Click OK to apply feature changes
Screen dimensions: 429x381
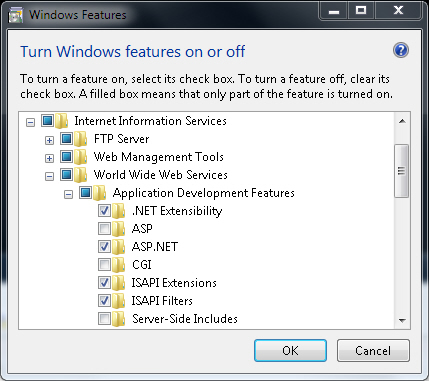(290, 351)
